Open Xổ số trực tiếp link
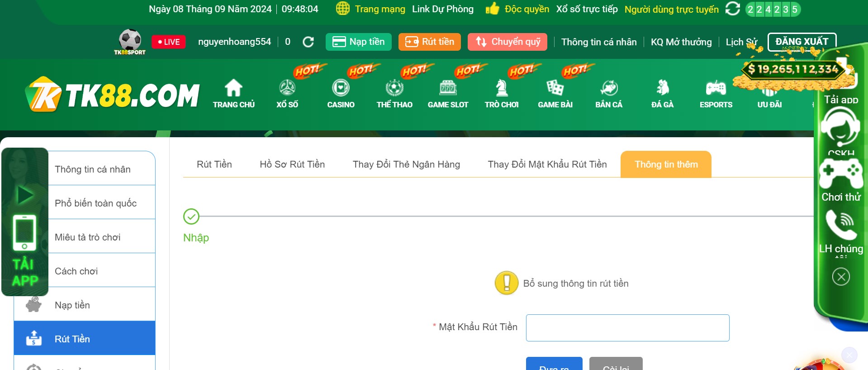Screen dimensions: 868x370 point(587,9)
